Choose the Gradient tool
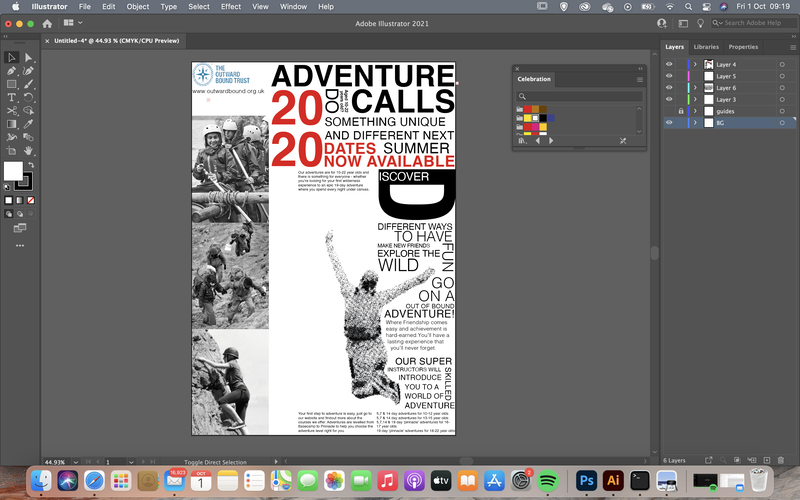 pyautogui.click(x=11, y=124)
